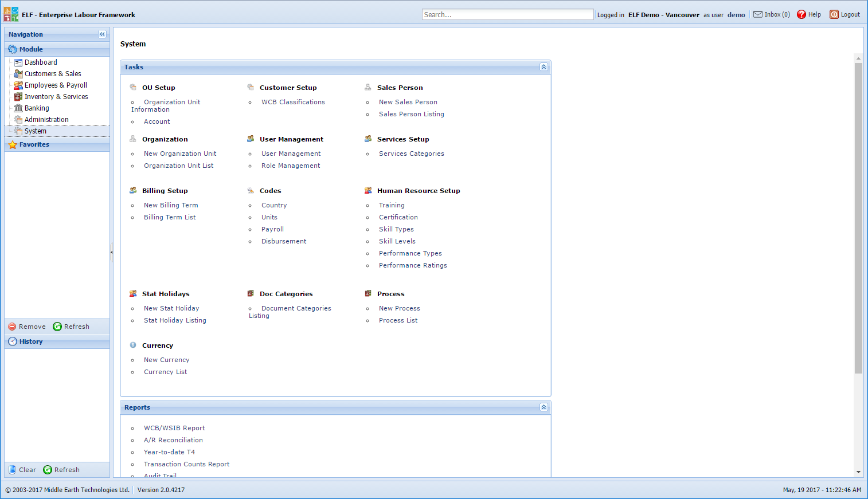Image resolution: width=868 pixels, height=499 pixels.
Task: Select Administration in the module tree
Action: (x=46, y=120)
